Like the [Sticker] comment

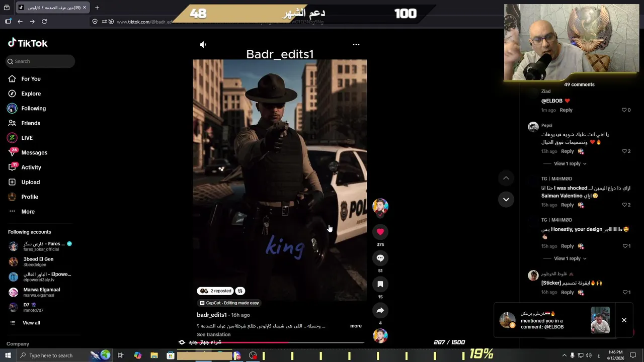tap(624, 292)
